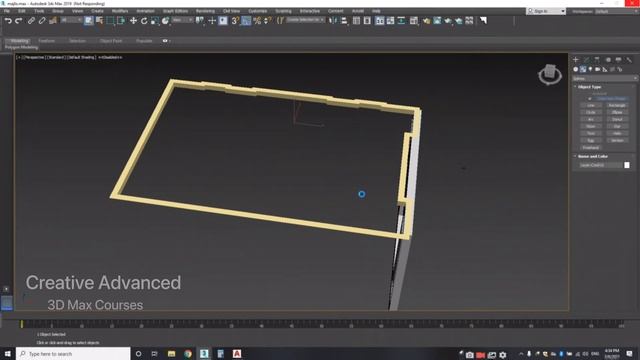The width and height of the screenshot is (640, 360).
Task: Open Render Setup icon
Action: click(427, 21)
